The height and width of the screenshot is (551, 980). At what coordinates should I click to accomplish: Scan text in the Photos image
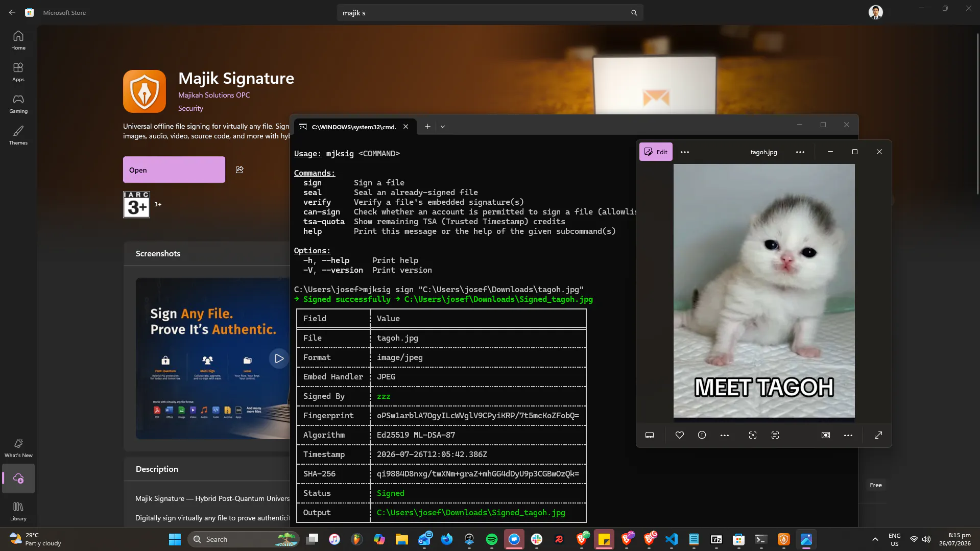pyautogui.click(x=775, y=435)
